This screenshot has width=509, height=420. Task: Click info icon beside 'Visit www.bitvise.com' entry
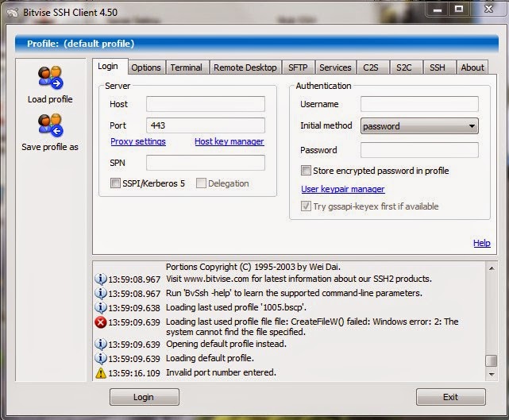[101, 279]
